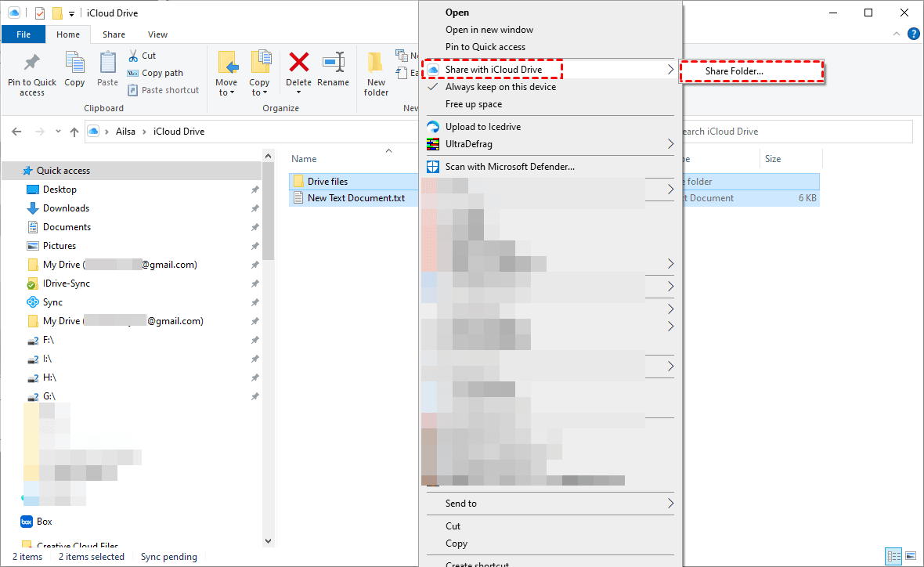Select H:\ drive in navigation pane
924x567 pixels.
[49, 377]
